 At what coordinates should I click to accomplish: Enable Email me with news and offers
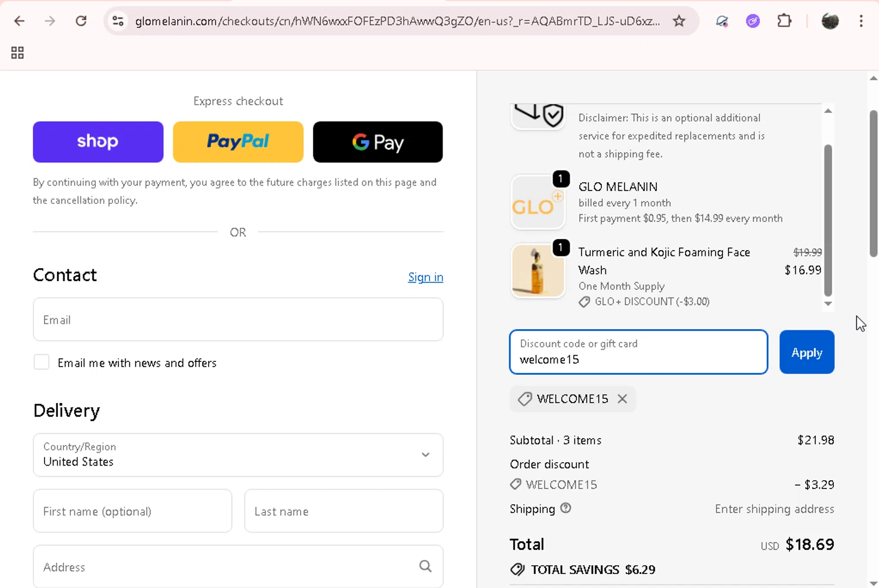click(42, 362)
